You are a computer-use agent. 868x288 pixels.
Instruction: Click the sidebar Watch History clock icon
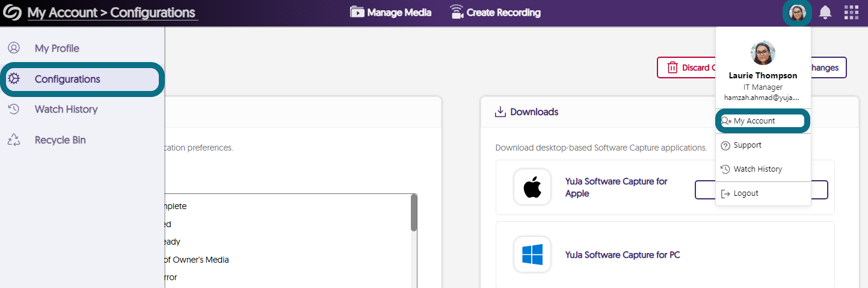(x=14, y=109)
